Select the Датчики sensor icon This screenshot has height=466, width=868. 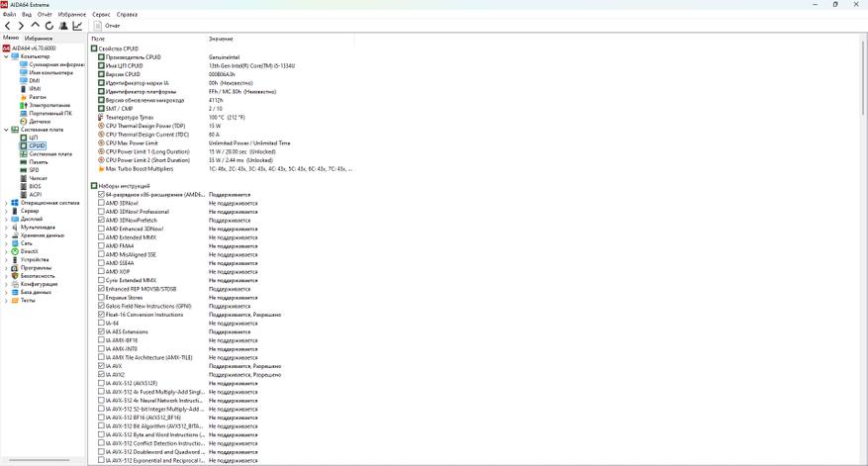23,122
